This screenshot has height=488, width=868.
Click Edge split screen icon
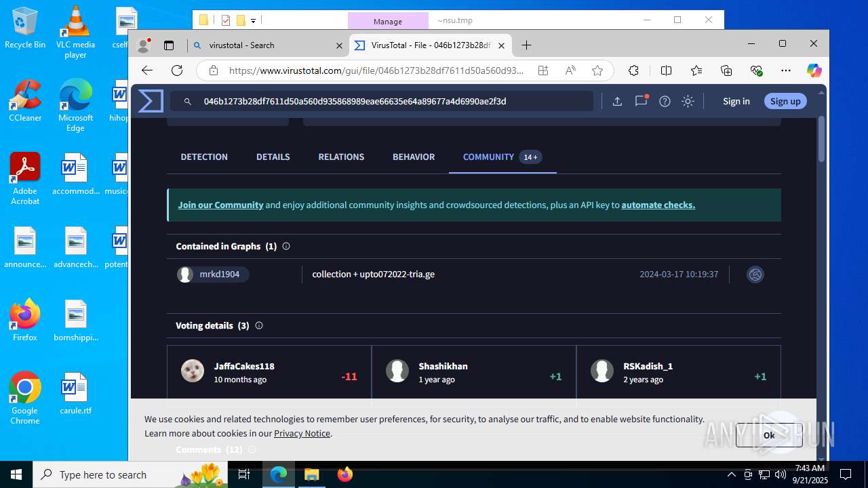pyautogui.click(x=666, y=70)
